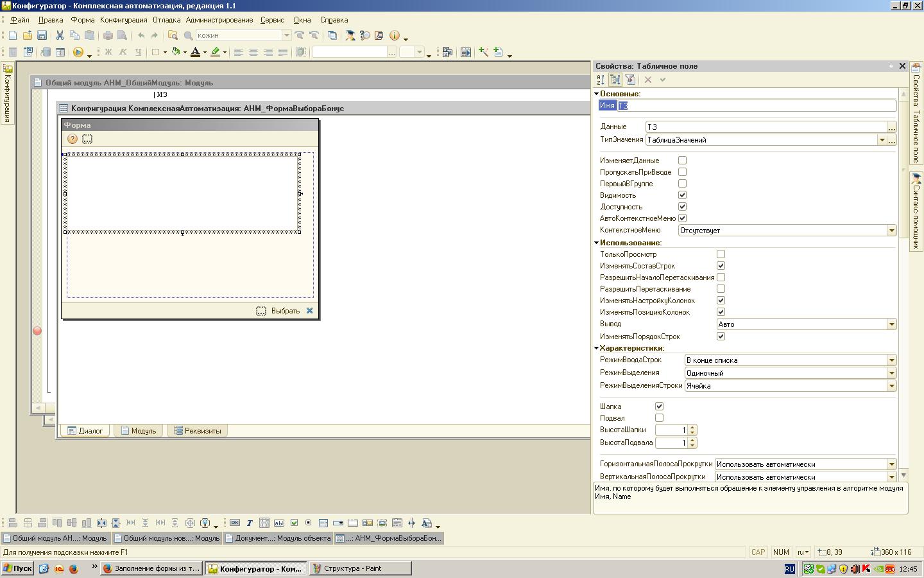924x578 pixels.
Task: Enable the ТолькоПросмотр checkbox
Action: tap(721, 254)
